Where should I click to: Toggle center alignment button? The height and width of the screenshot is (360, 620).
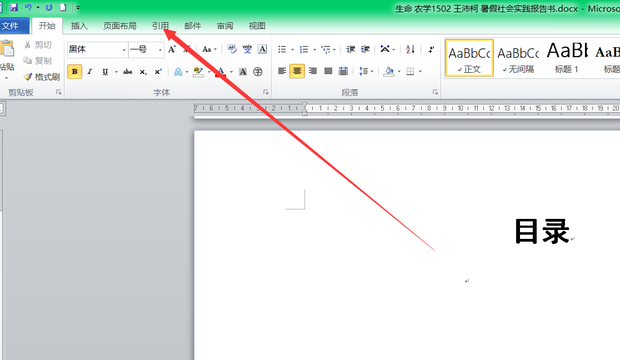pos(297,71)
